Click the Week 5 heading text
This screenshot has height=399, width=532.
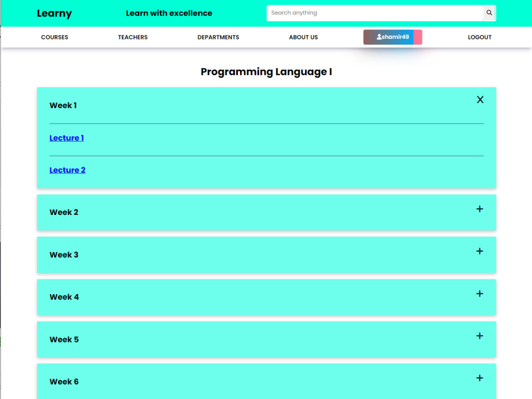(64, 339)
